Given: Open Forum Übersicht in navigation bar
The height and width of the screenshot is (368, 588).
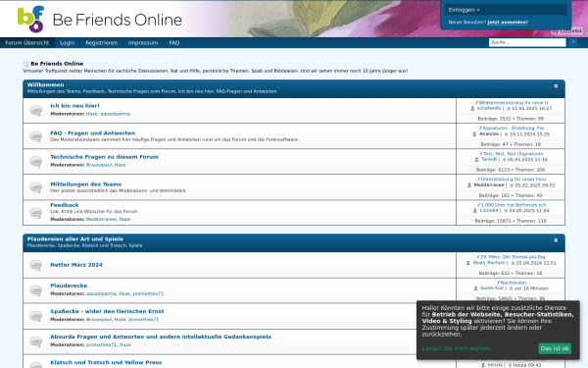Looking at the screenshot, I should 27,43.
